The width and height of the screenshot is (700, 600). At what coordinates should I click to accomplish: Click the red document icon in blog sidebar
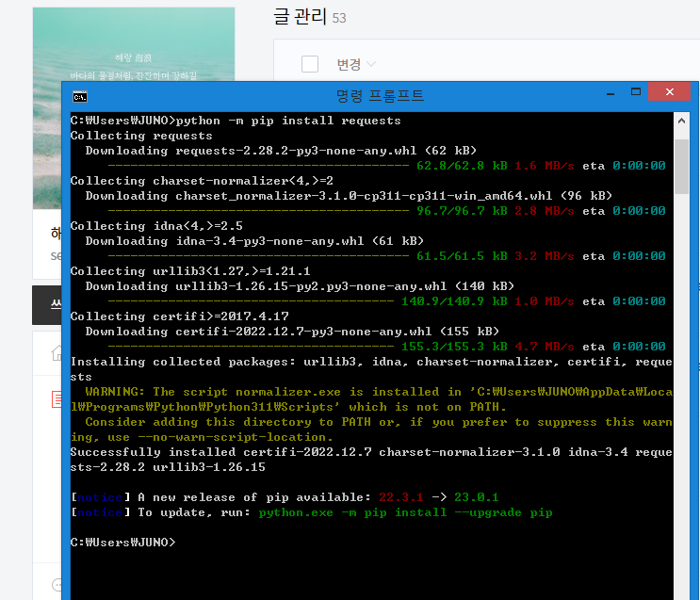point(57,399)
